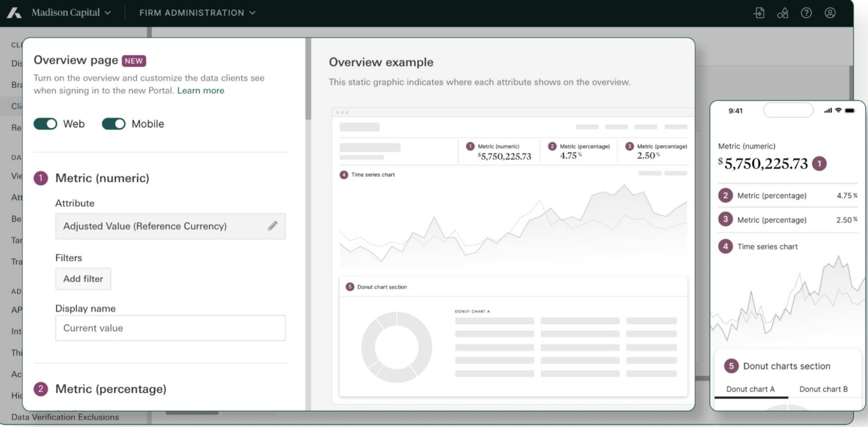Switch to the Donut chart A tab
Image resolution: width=868 pixels, height=427 pixels.
pyautogui.click(x=750, y=389)
